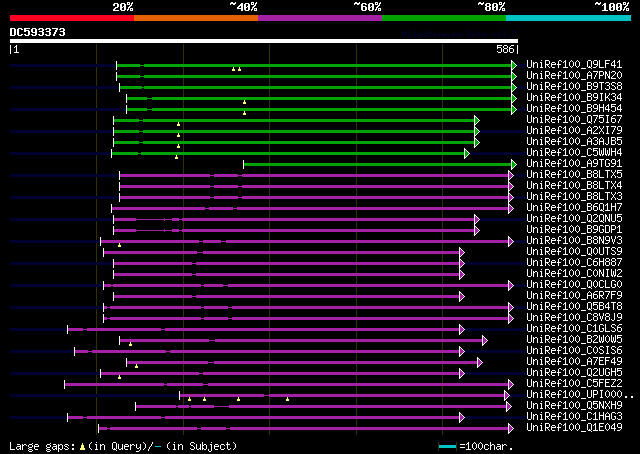The height and width of the screenshot is (454, 640).
Task: Click the truncated UniRef100_UPI000.. label
Action: [x=580, y=395]
